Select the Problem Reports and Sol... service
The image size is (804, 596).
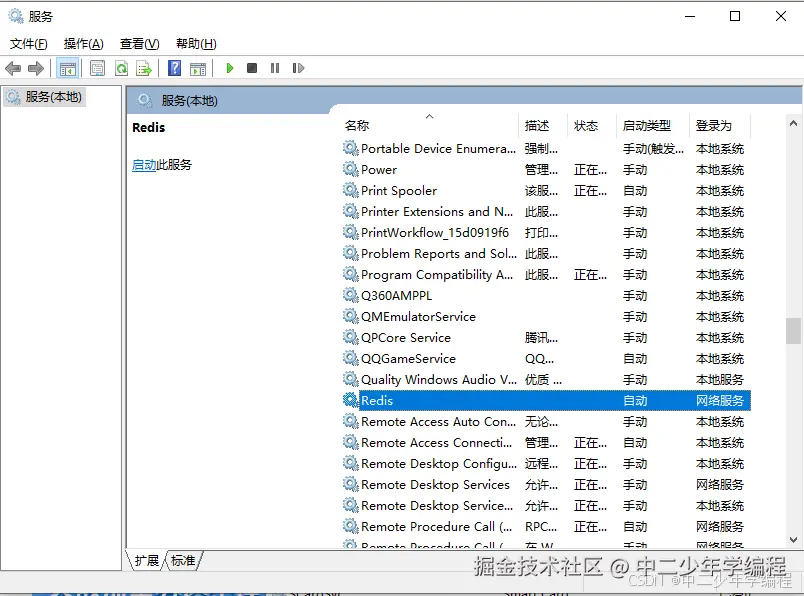[439, 254]
